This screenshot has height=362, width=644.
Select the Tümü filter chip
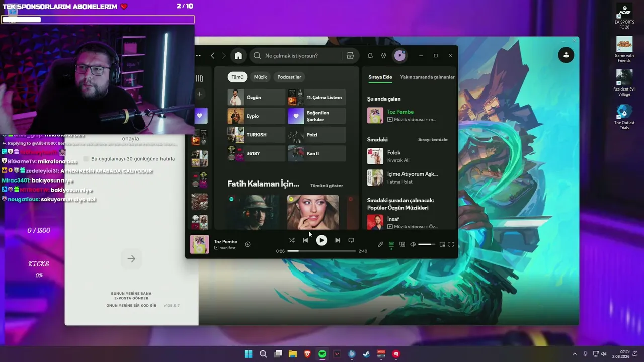(237, 77)
